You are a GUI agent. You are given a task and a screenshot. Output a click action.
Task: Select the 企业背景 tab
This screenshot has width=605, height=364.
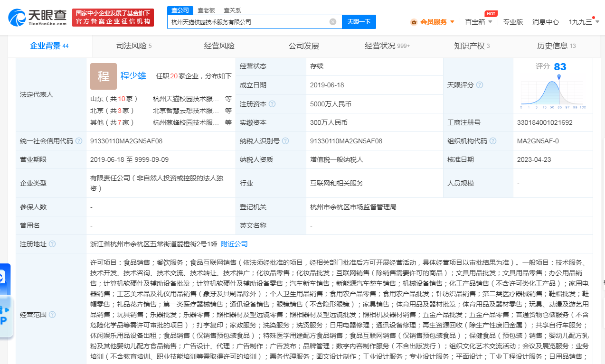tap(49, 46)
